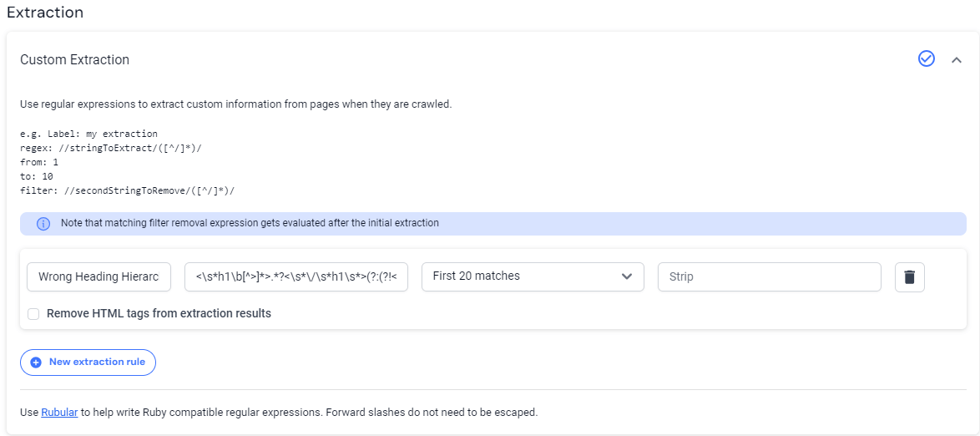Click the 'Forward slashes do not need' footer text
Screen dimensions: 980x436
point(432,412)
